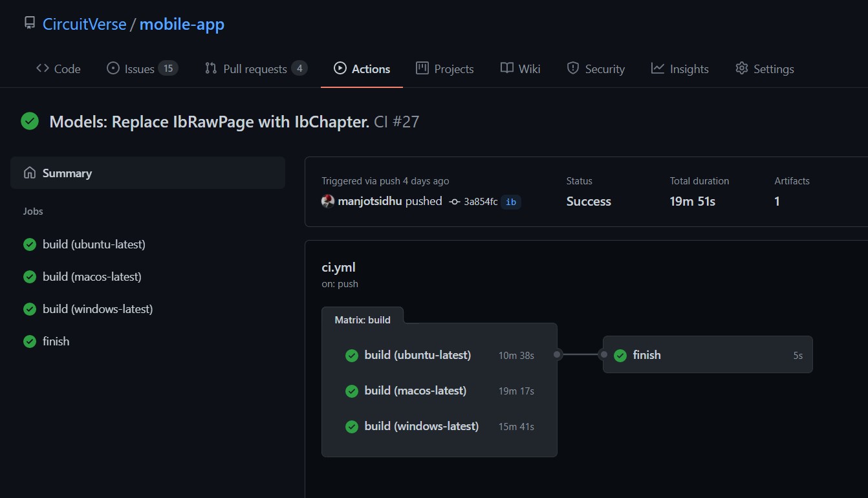Screen dimensions: 868x498
Task: Click the green success check next to workflow title
Action: pyautogui.click(x=30, y=121)
